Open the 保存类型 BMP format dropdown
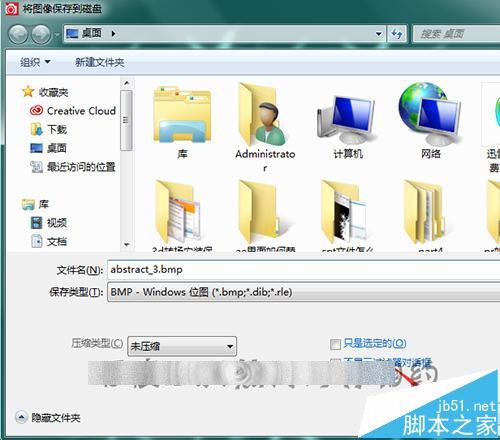The width and height of the screenshot is (500, 440). [303, 292]
